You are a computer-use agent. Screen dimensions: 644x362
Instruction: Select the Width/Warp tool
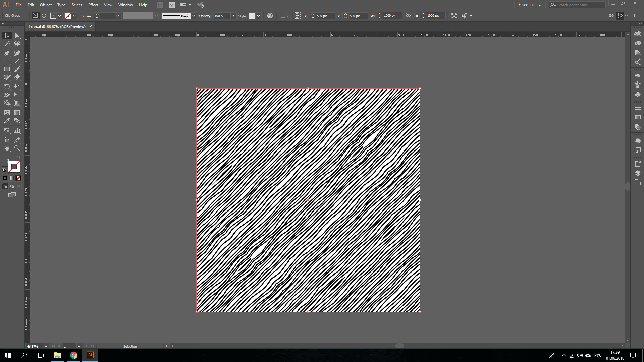(x=7, y=95)
